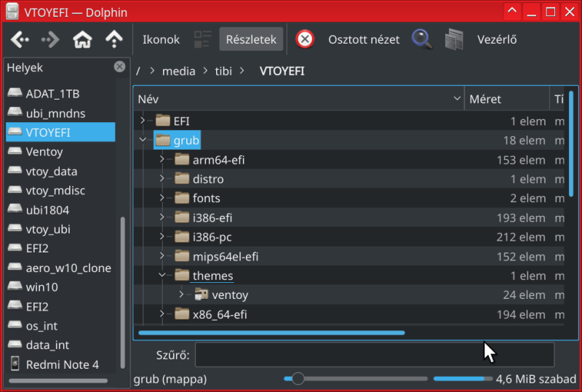Open the Vezérlő control menu
The width and height of the screenshot is (582, 392).
coord(497,39)
